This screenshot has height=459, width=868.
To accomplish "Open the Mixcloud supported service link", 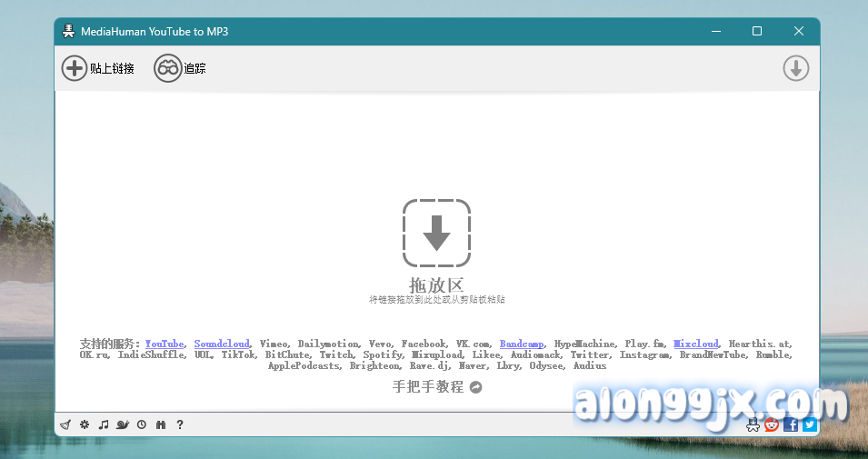I will [x=696, y=344].
